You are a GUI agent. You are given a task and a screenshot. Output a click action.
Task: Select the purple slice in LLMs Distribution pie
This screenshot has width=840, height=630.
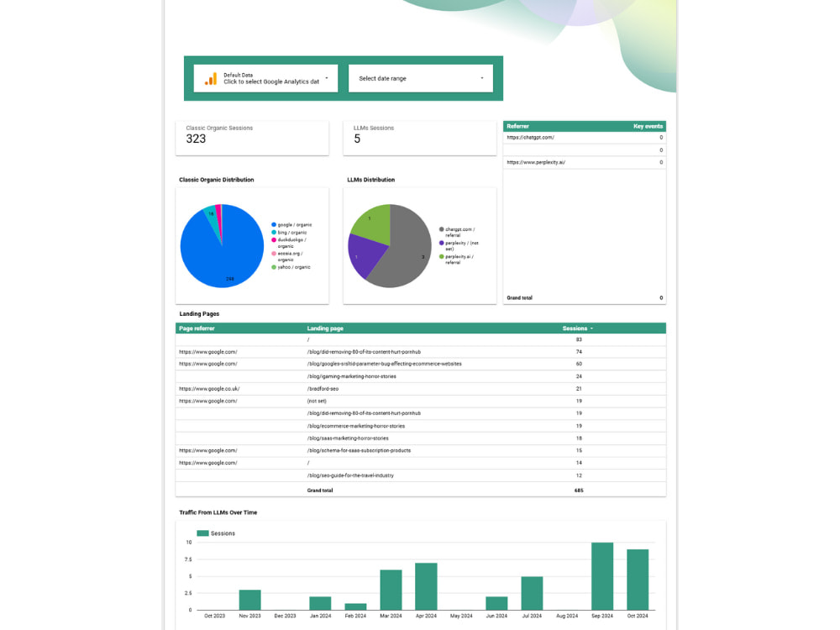tap(365, 256)
